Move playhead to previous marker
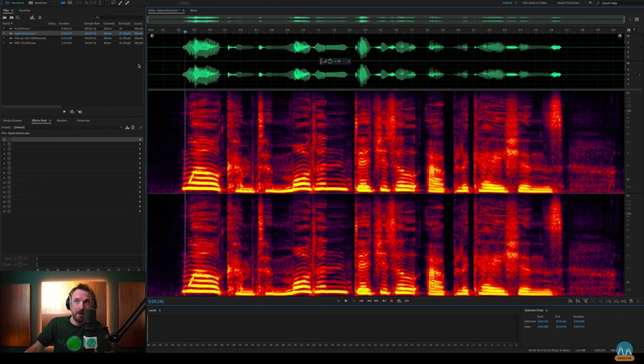644x364 pixels. click(x=361, y=301)
